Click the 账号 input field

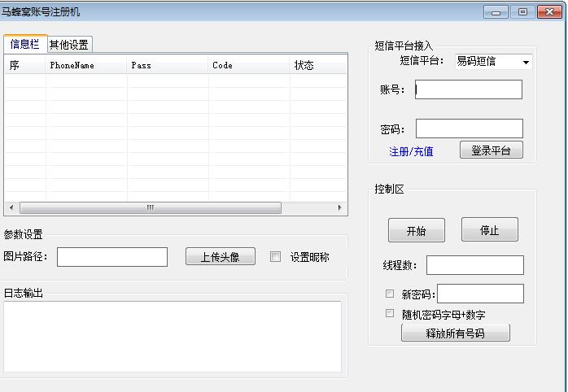pyautogui.click(x=469, y=89)
